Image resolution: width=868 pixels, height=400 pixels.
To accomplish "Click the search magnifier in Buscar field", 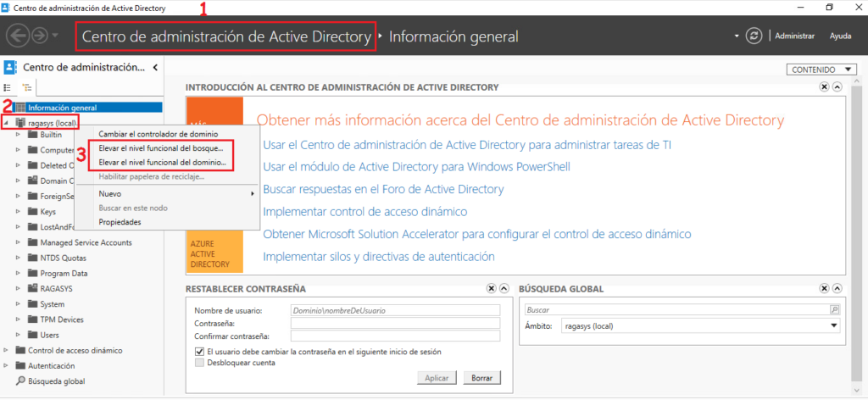I will (834, 310).
